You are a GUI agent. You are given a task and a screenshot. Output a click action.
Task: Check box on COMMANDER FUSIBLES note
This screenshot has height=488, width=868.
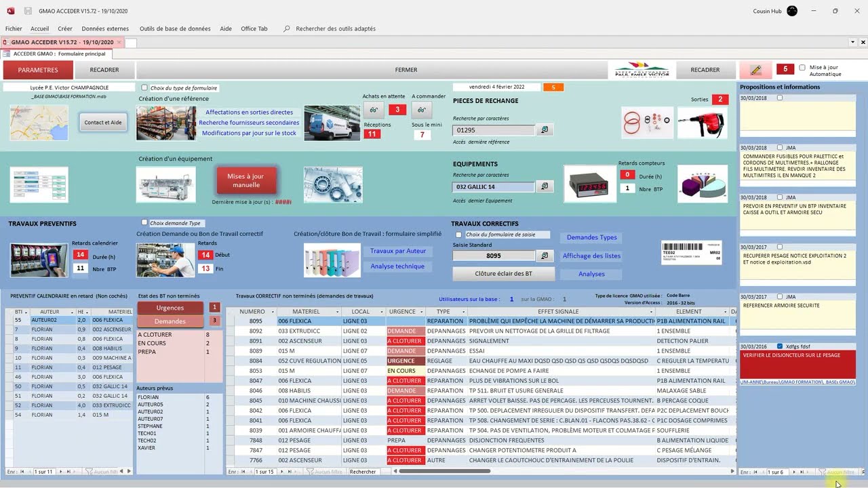(x=780, y=147)
